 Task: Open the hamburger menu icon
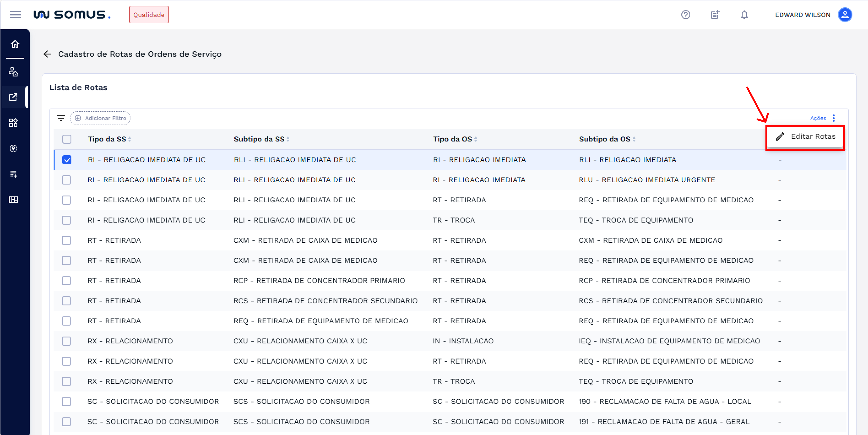(x=15, y=15)
